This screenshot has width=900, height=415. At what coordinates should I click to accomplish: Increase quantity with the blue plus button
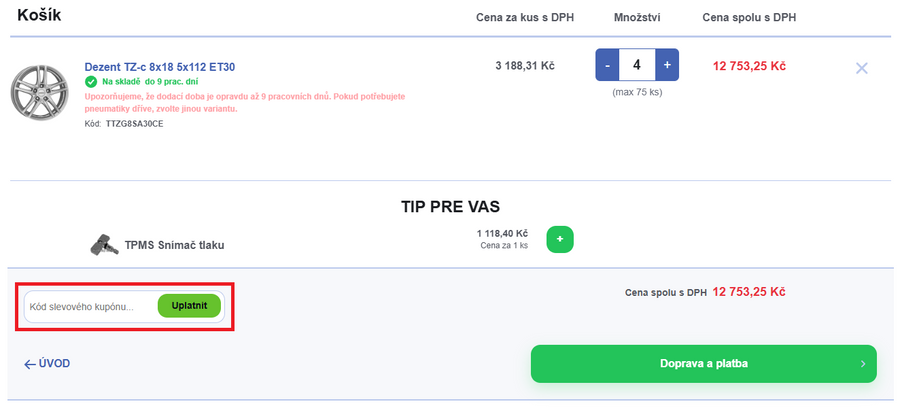[x=667, y=66]
